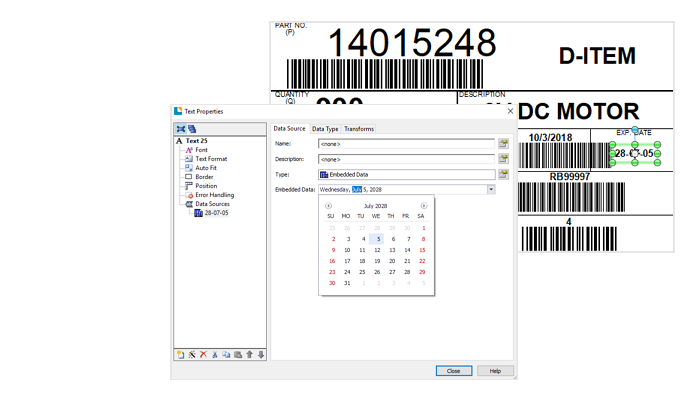
Task: Switch to the Data Type tab
Action: point(325,129)
